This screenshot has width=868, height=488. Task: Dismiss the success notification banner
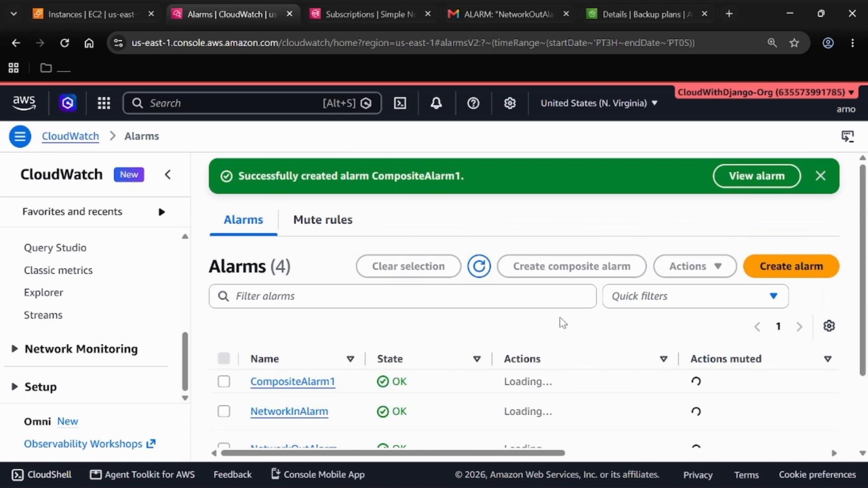point(821,176)
